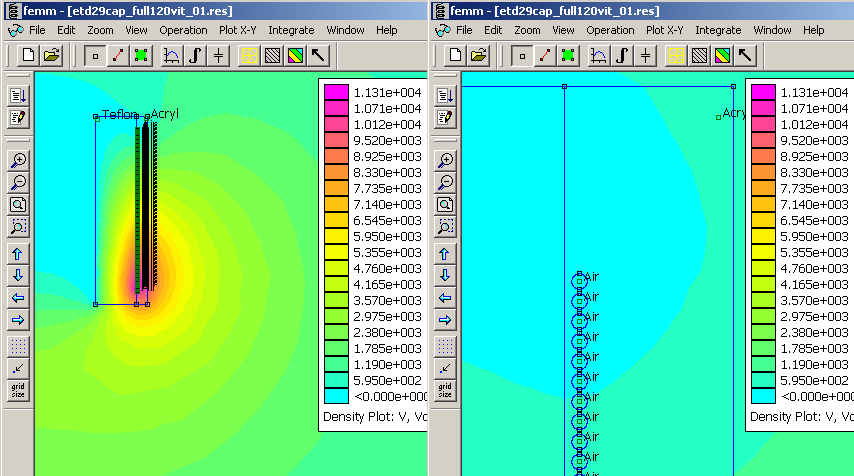Click the vector arrow plot icon in right window
854x476 pixels.
[746, 55]
